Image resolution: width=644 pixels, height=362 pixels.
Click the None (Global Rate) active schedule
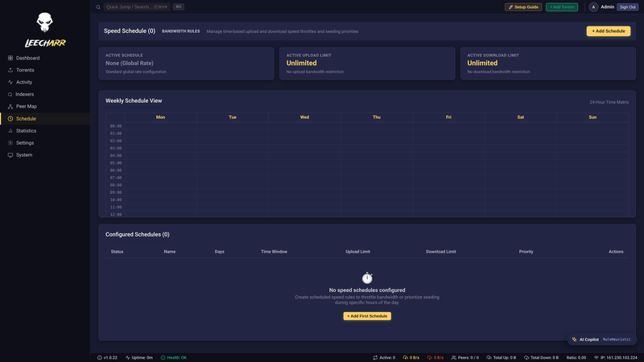[x=130, y=64]
